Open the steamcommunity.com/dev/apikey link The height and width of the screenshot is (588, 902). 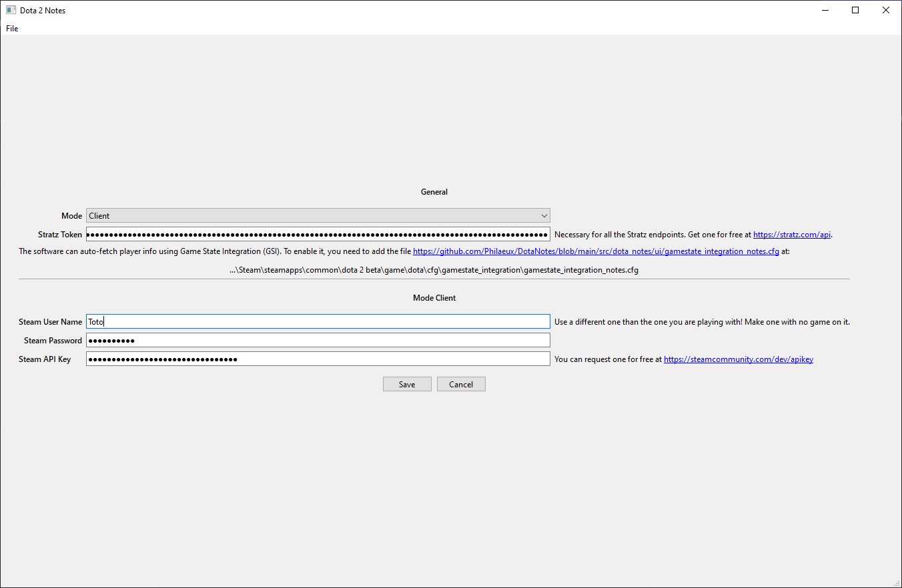[x=739, y=359]
